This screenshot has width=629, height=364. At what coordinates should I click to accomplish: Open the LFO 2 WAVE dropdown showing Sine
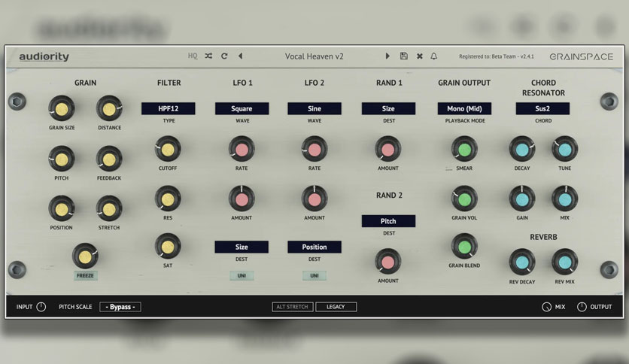coord(314,108)
